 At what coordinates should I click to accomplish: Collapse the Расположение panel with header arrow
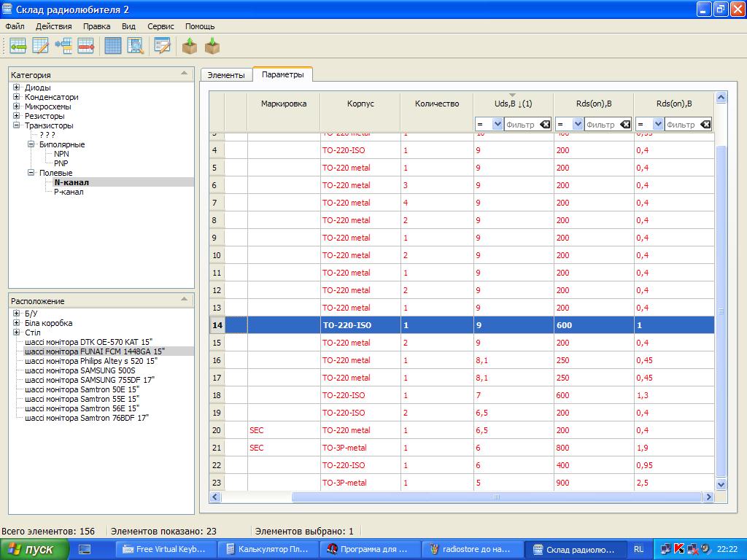(x=185, y=300)
